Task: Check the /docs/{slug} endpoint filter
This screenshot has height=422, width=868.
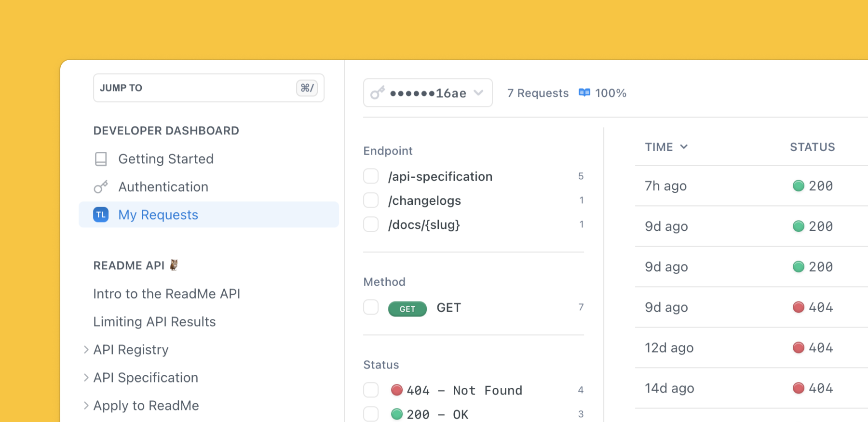Action: click(371, 224)
